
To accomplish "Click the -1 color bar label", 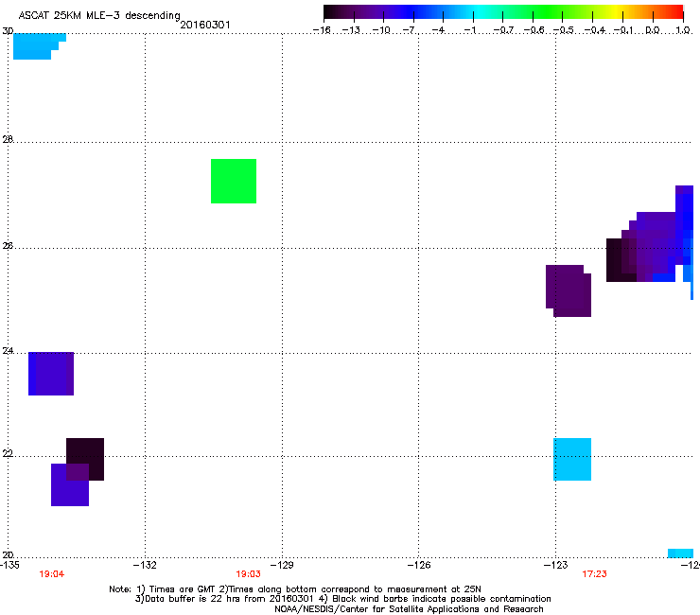I will (x=469, y=30).
